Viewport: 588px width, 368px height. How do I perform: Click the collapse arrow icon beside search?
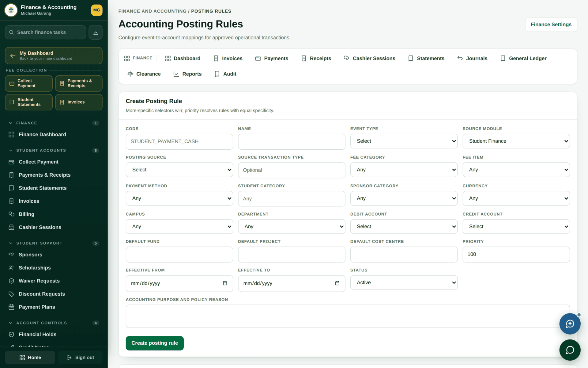point(96,33)
